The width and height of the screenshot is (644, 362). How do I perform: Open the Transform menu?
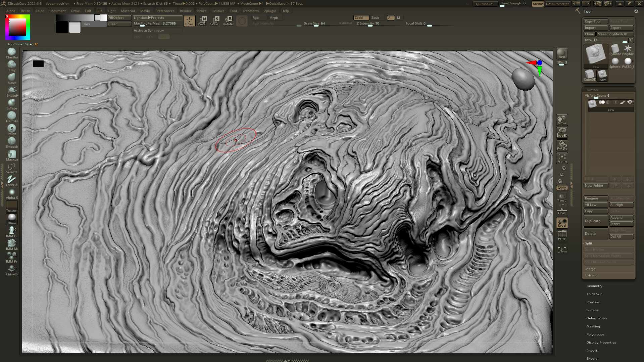(250, 11)
